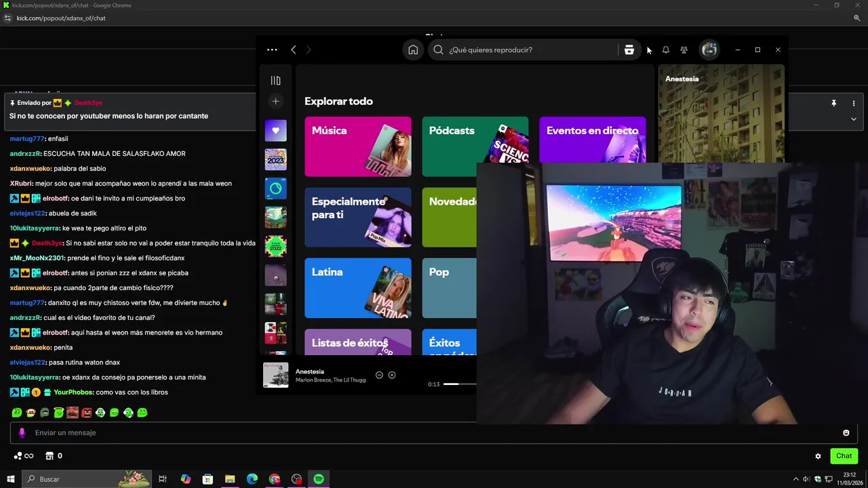The height and width of the screenshot is (488, 868).
Task: Click the create plus button in Spotify sidebar
Action: point(275,102)
